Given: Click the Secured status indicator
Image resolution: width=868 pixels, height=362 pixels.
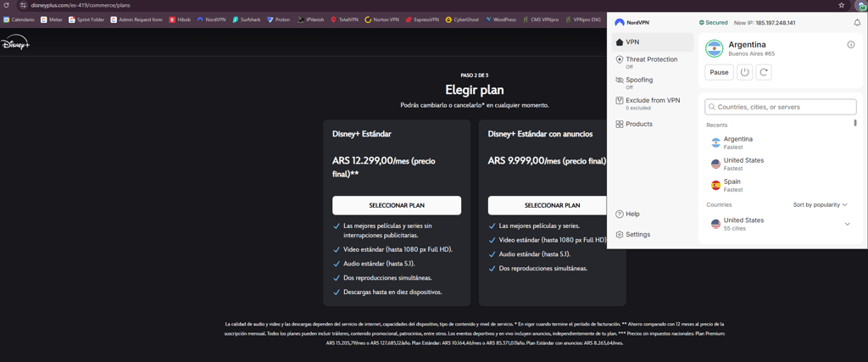Looking at the screenshot, I should [713, 23].
